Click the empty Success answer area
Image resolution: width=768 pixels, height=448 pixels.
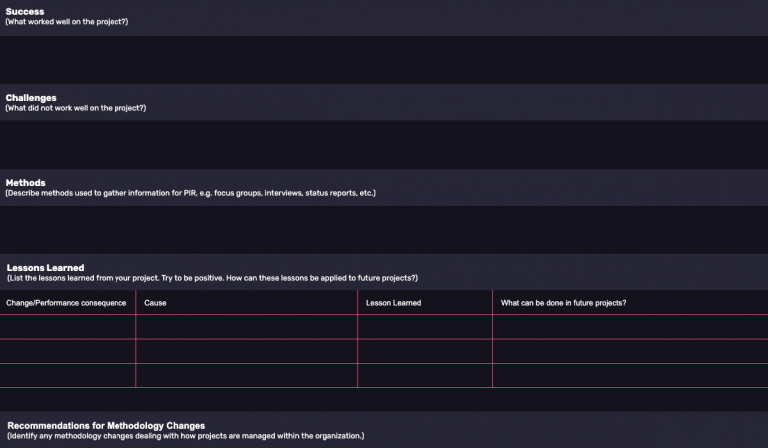pos(384,59)
